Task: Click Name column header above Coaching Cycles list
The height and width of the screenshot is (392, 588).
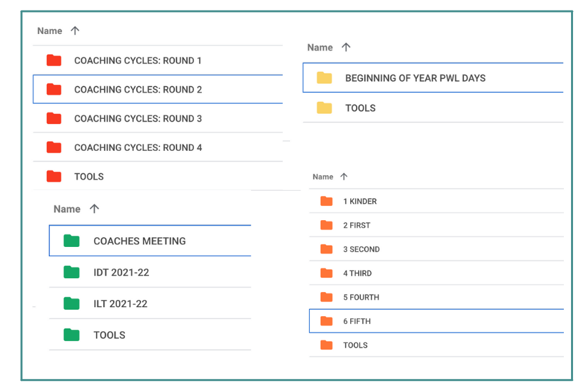Action: pyautogui.click(x=50, y=31)
